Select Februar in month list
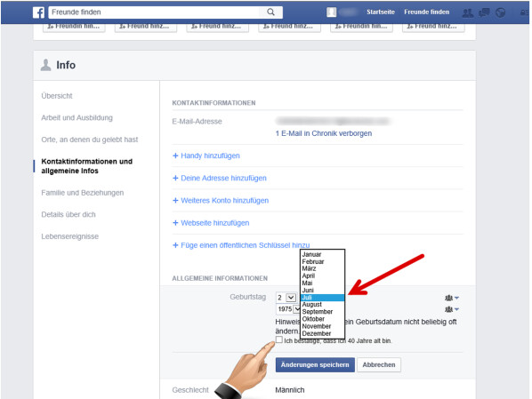532x399 pixels. 322,262
